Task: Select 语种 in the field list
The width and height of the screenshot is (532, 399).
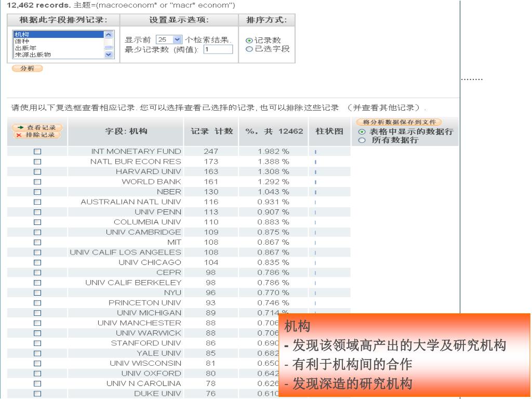Action: tap(59, 41)
